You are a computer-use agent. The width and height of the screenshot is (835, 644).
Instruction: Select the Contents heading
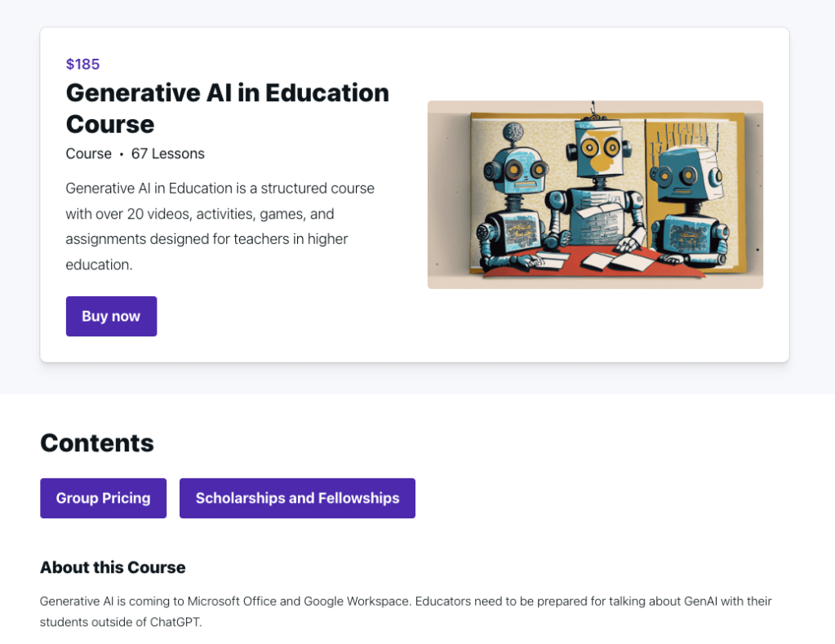96,442
